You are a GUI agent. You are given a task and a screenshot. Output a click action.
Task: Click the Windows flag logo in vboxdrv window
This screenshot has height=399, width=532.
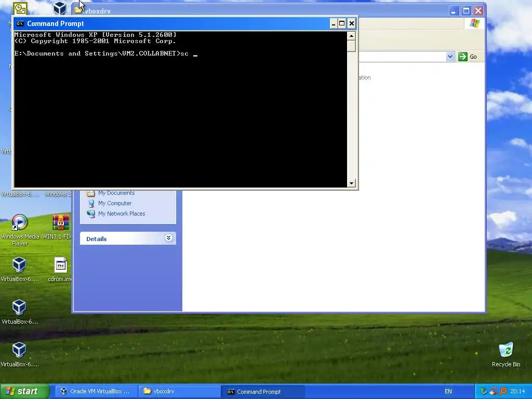[475, 23]
